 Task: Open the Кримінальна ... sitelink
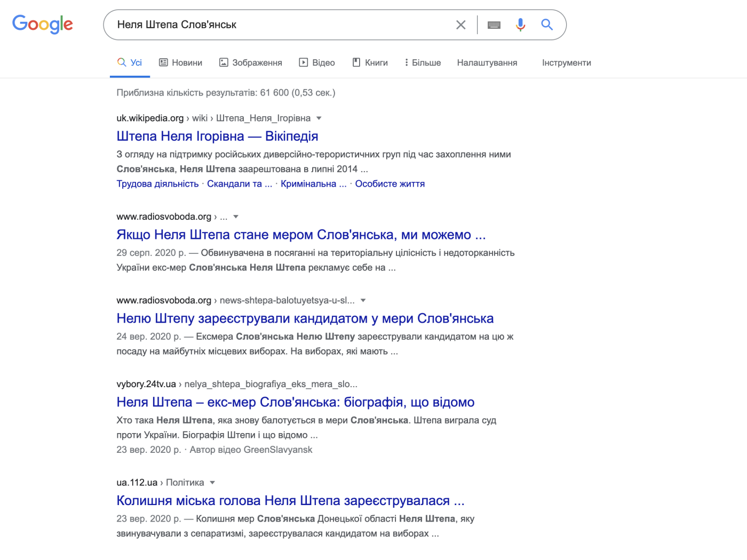314,183
